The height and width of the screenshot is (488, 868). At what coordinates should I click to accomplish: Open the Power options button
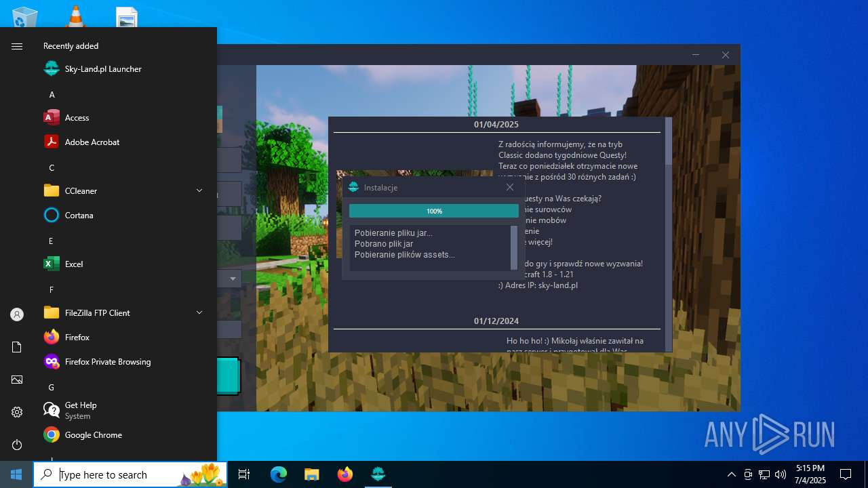point(17,445)
